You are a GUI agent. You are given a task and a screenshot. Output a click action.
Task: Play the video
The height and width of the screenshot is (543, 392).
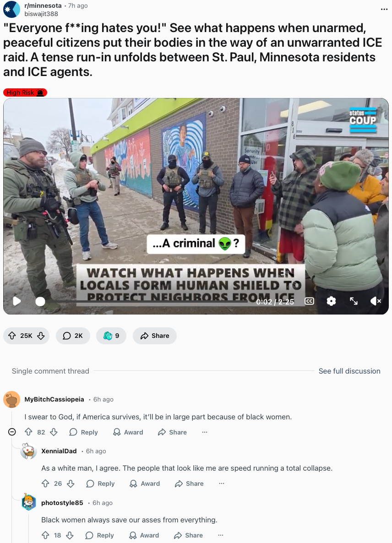pyautogui.click(x=16, y=301)
